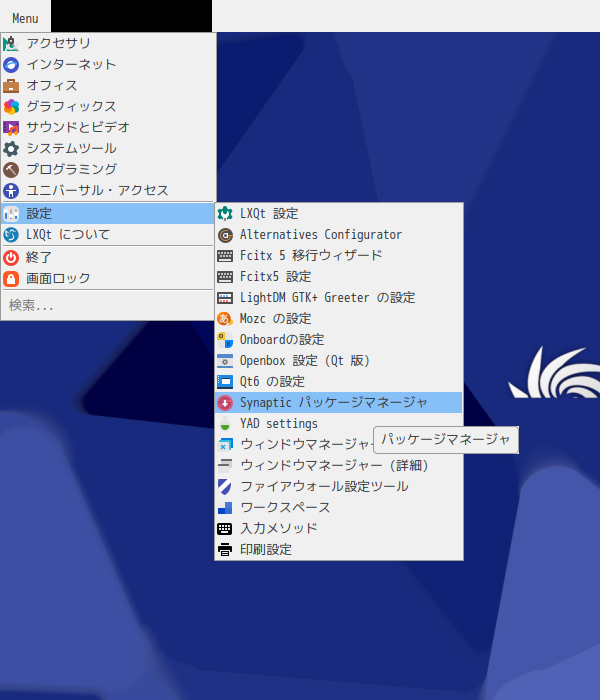This screenshot has width=600, height=700.
Task: Click the オフィス briefcase icon
Action: (11, 86)
